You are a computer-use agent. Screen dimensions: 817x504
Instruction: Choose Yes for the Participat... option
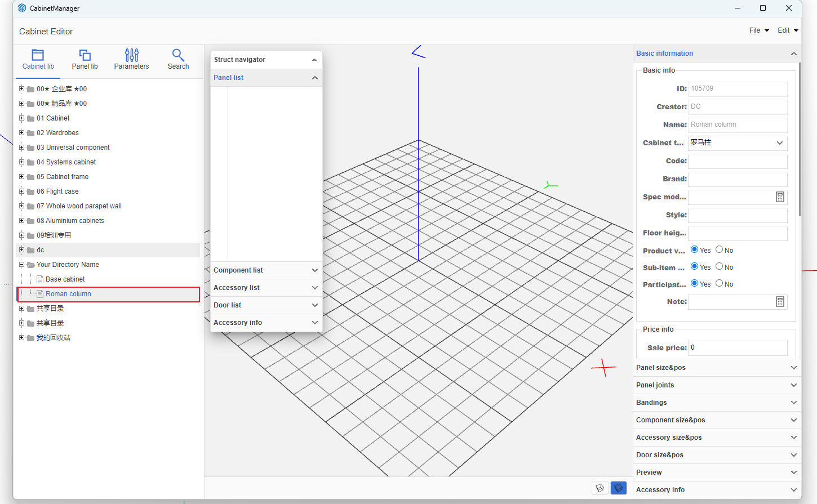tap(695, 284)
